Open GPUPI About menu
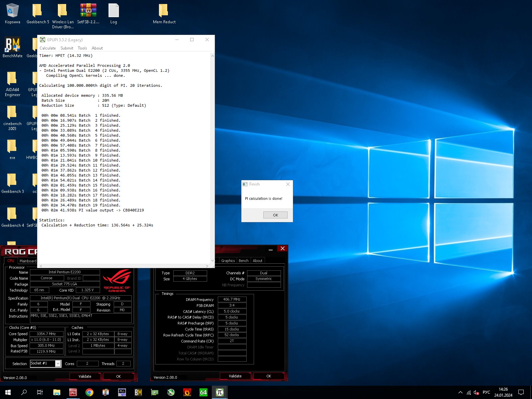Screen dimensions: 532x399 pyautogui.click(x=97, y=48)
